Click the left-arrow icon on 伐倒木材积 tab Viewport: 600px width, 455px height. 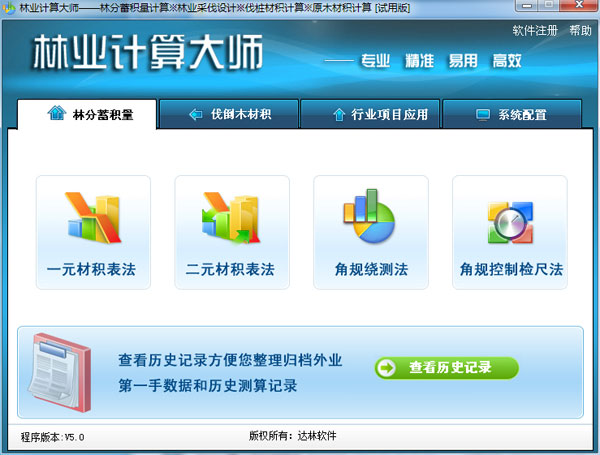[196, 114]
